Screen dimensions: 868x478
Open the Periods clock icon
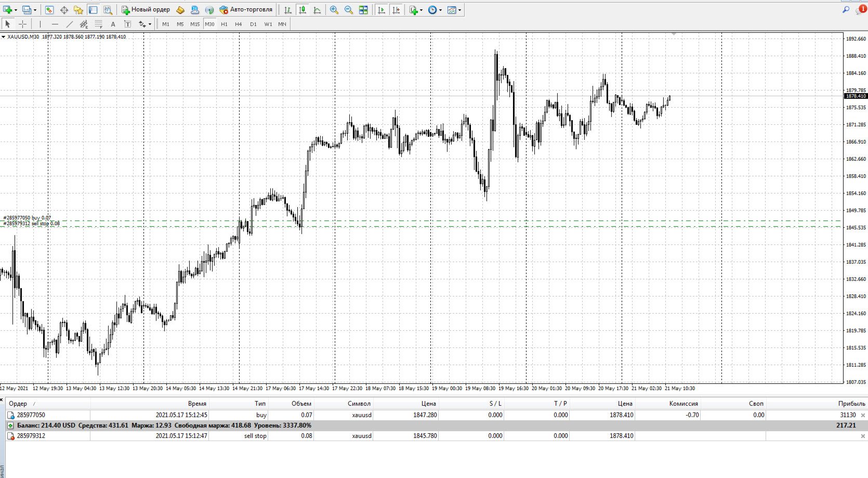(432, 10)
